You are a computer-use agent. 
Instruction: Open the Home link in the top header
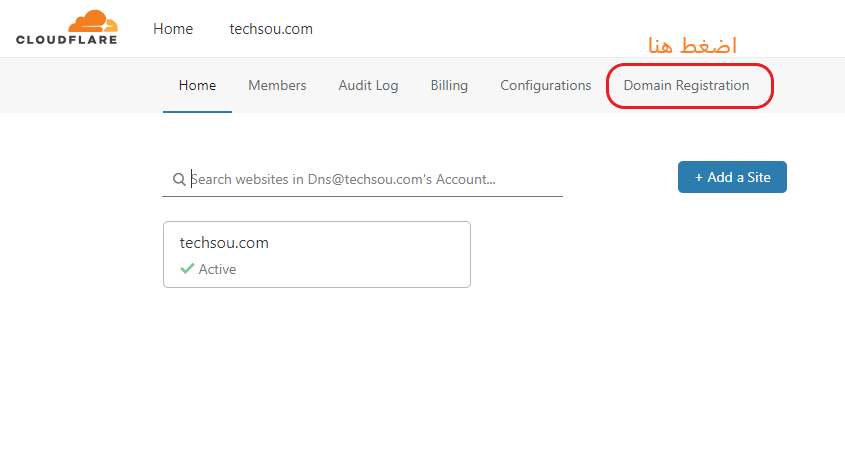173,29
